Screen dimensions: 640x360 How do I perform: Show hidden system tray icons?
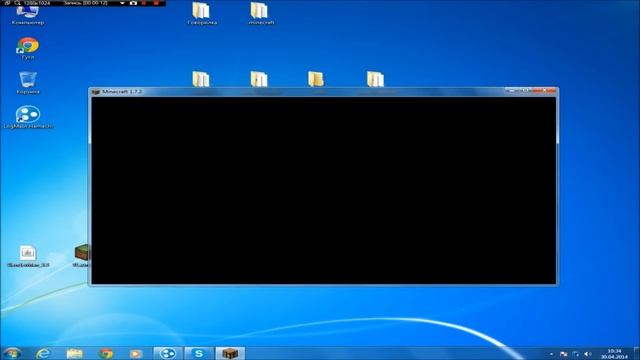551,354
